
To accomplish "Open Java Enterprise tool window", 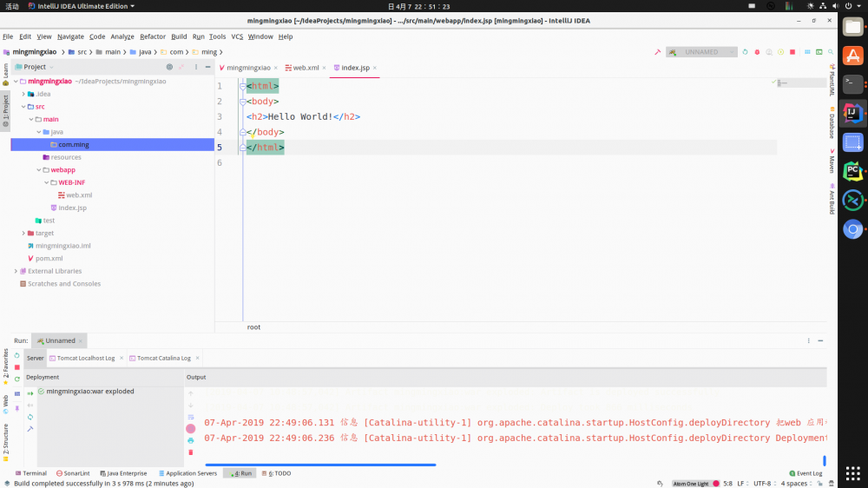I will pyautogui.click(x=123, y=473).
